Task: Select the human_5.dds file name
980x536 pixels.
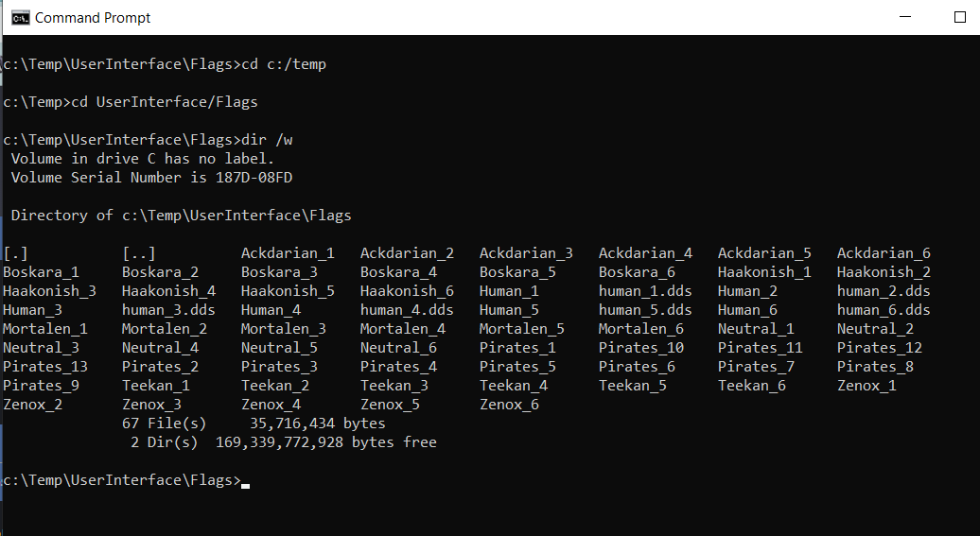Action: click(x=645, y=310)
